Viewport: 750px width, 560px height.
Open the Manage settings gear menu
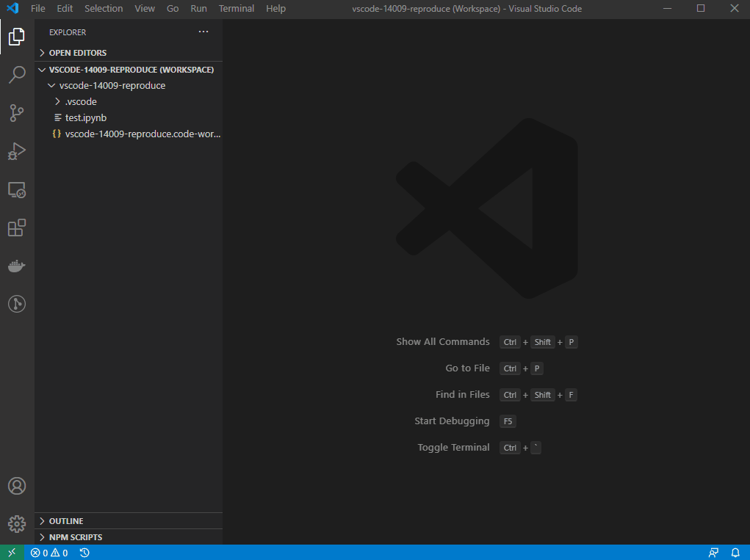tap(17, 523)
